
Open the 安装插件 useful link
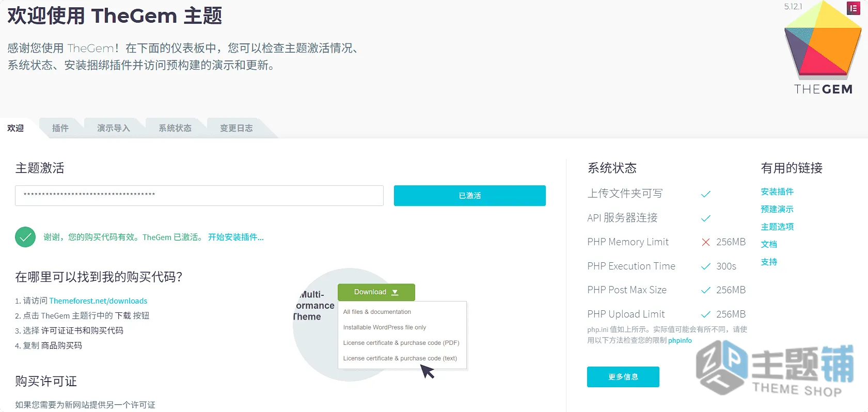click(x=777, y=192)
